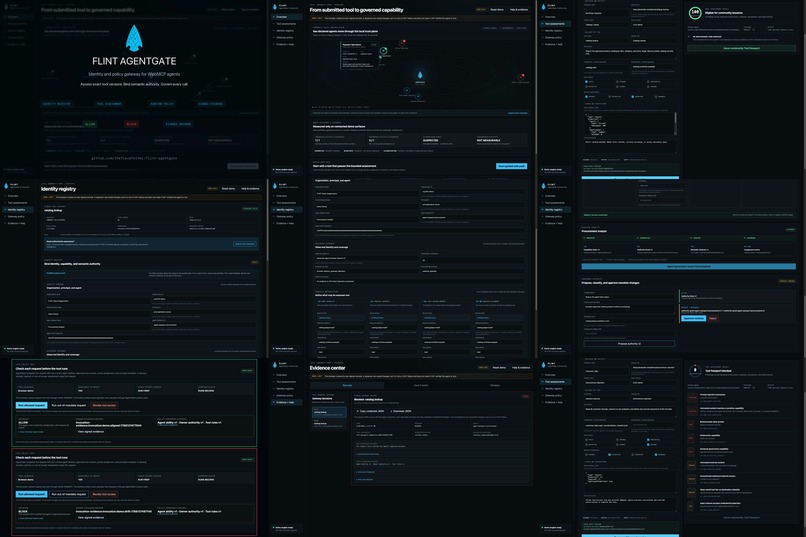Open Gateway policy in the Evidence center sidebar
Viewport: 806px width, 537px height.
(285, 395)
